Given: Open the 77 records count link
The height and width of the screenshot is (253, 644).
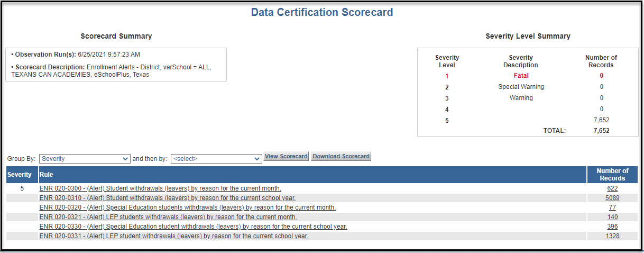Looking at the screenshot, I should pyautogui.click(x=612, y=207).
